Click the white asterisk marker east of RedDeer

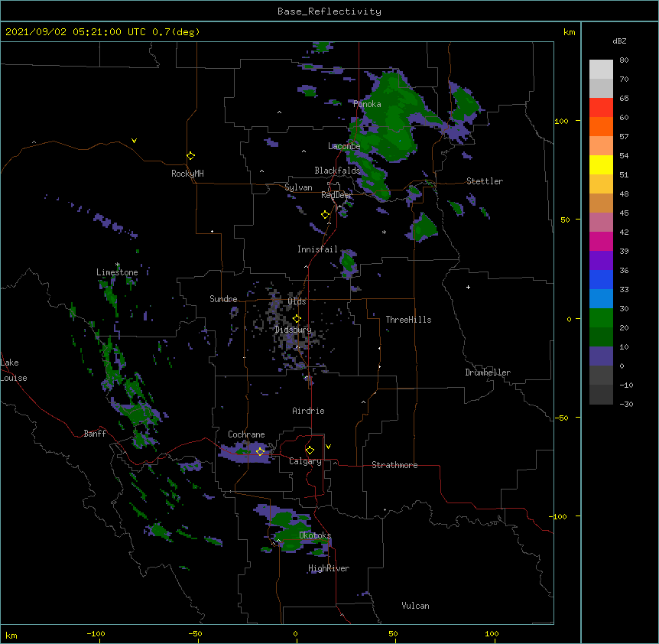(x=384, y=232)
